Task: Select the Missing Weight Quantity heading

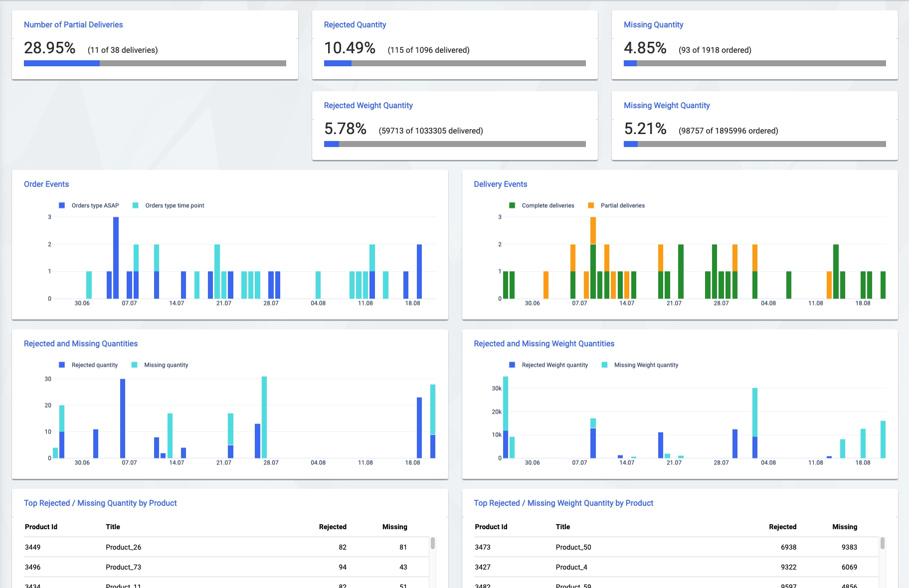Action: click(666, 106)
